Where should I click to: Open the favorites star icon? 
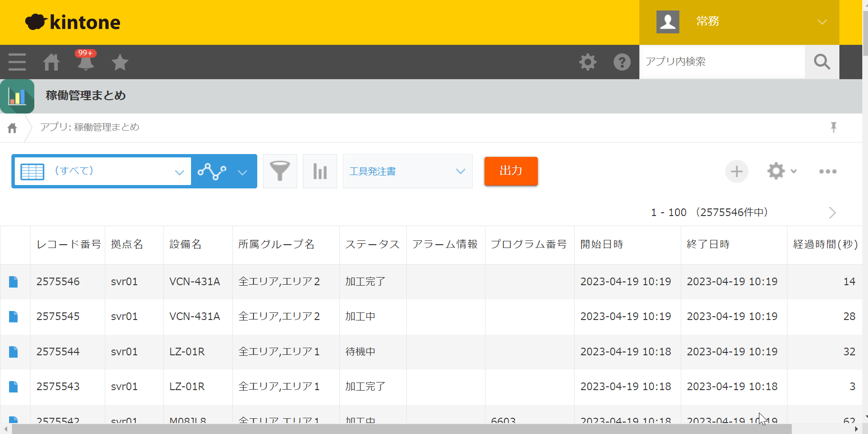coord(120,62)
